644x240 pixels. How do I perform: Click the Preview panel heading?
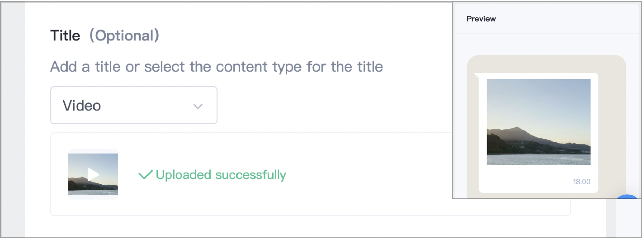481,19
